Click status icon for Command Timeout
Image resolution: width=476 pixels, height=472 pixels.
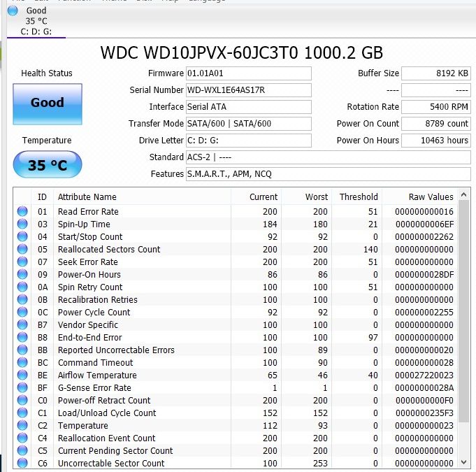pos(22,362)
